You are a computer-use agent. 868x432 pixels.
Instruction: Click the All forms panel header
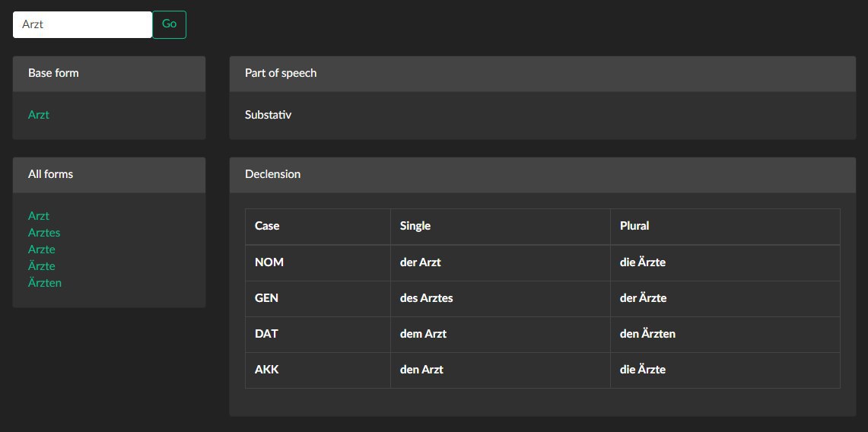109,175
